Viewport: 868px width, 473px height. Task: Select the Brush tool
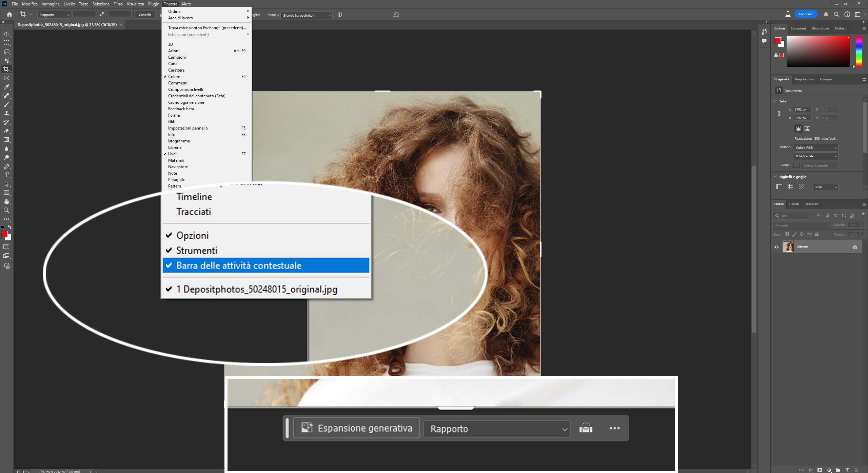(6, 104)
